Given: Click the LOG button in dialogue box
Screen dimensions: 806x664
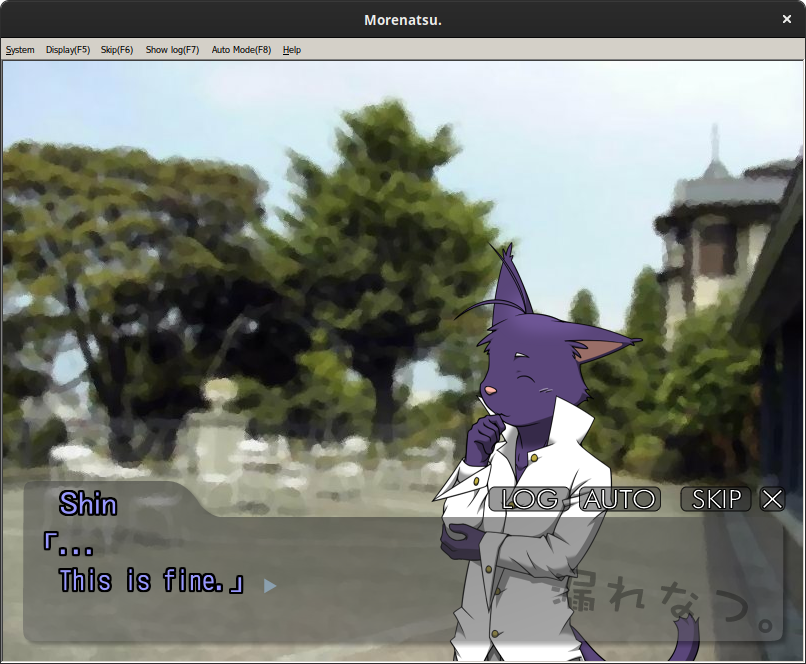Looking at the screenshot, I should click(x=529, y=499).
